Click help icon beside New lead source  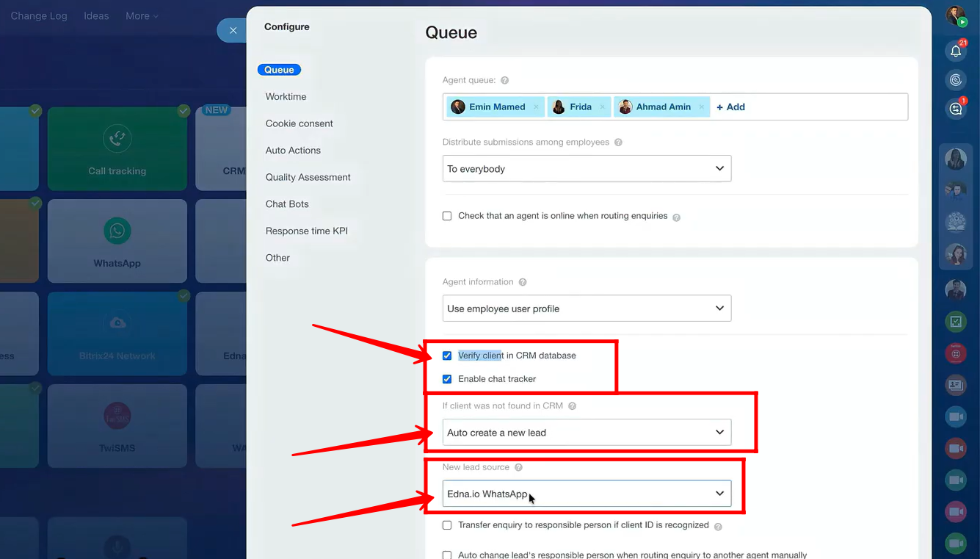tap(518, 467)
